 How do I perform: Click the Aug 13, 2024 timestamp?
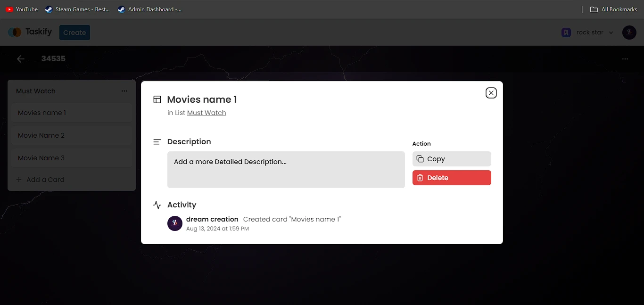(217, 229)
